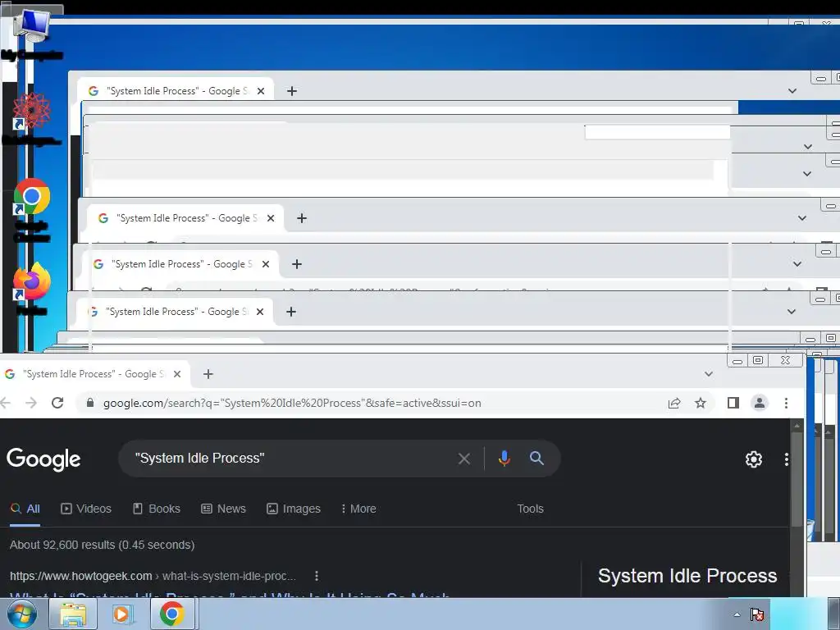Open the Action Center flag icon
Viewport: 840px width, 630px height.
[x=757, y=614]
